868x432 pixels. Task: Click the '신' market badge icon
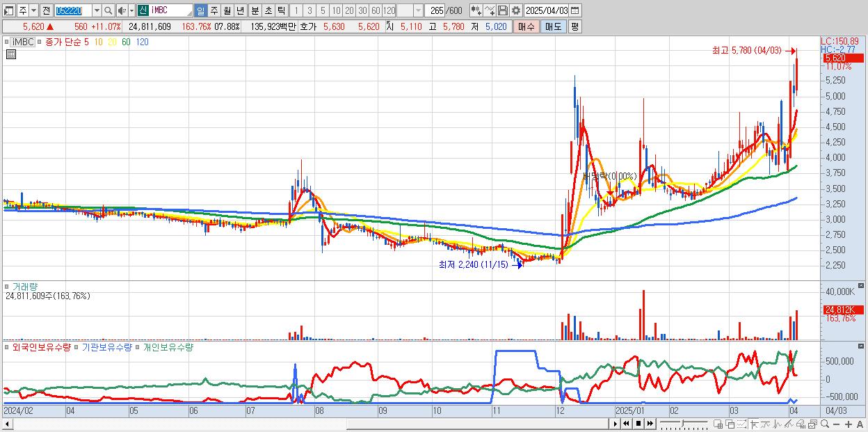143,10
